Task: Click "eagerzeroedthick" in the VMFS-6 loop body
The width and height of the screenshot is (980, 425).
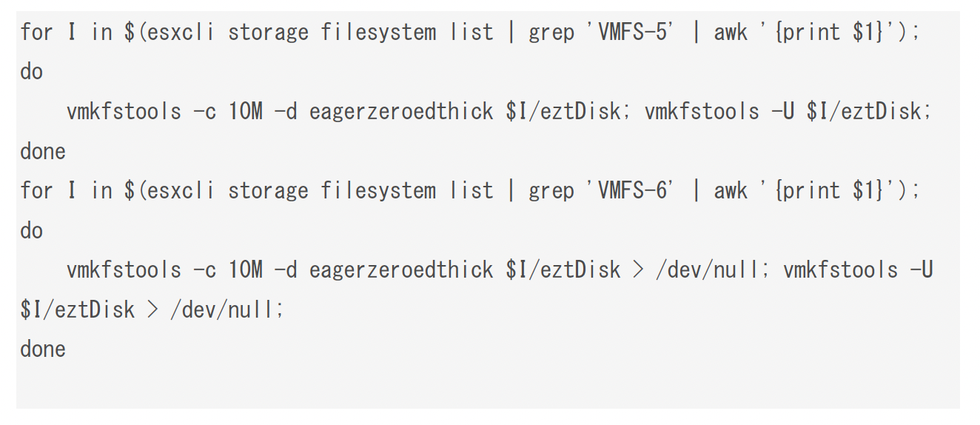Action: 401,270
